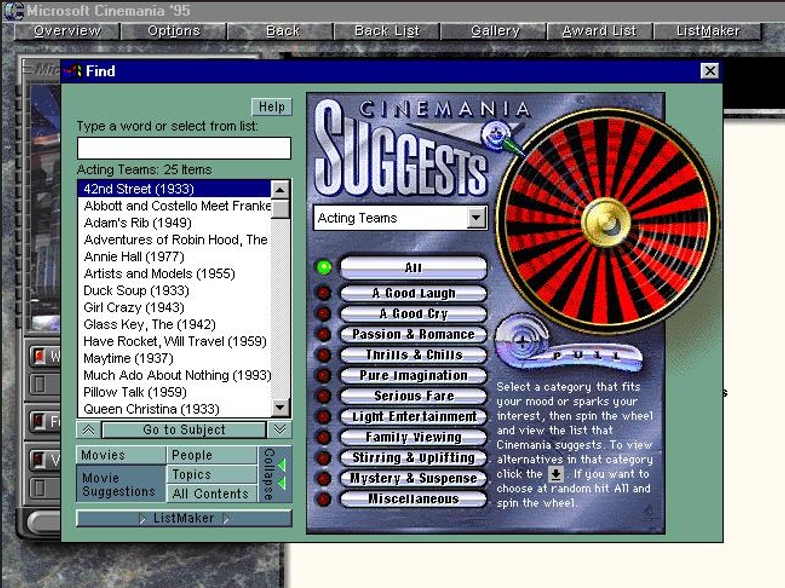This screenshot has height=588, width=785.
Task: Pick the Mystery & Suspense button
Action: pyautogui.click(x=414, y=478)
